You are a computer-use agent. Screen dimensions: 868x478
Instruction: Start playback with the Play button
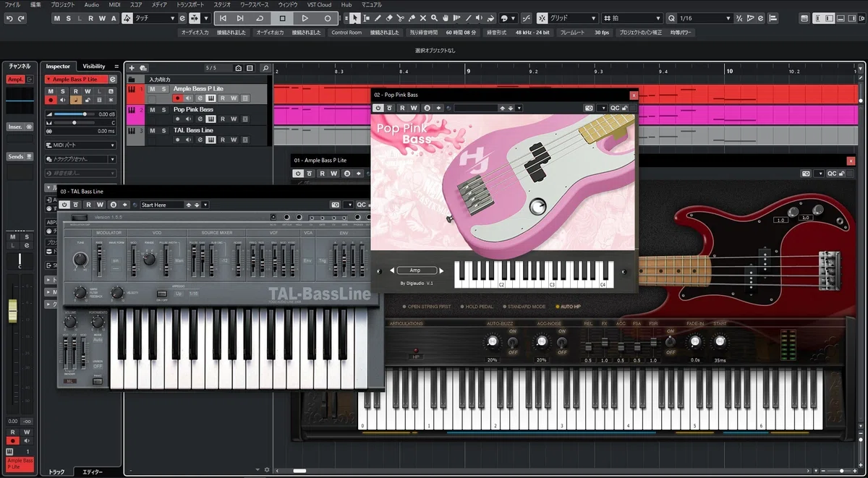pyautogui.click(x=305, y=18)
